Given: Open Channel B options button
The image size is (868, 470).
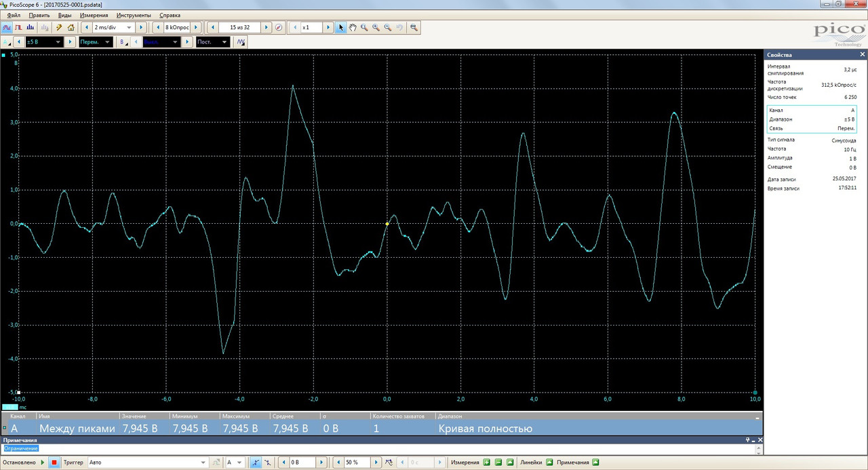Looking at the screenshot, I should pos(123,41).
